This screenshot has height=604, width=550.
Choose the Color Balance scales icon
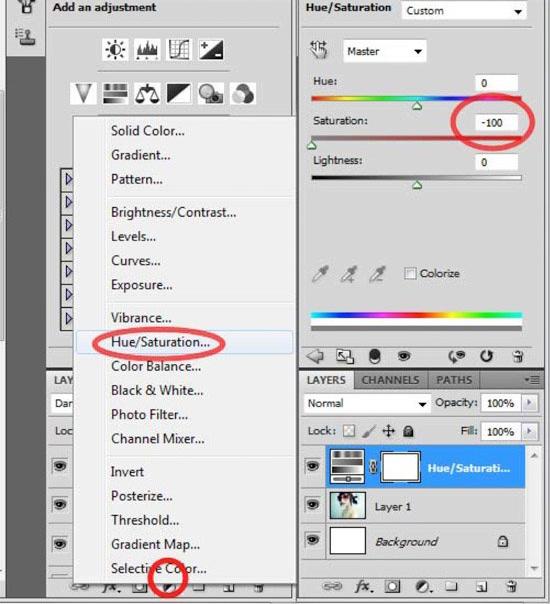147,94
